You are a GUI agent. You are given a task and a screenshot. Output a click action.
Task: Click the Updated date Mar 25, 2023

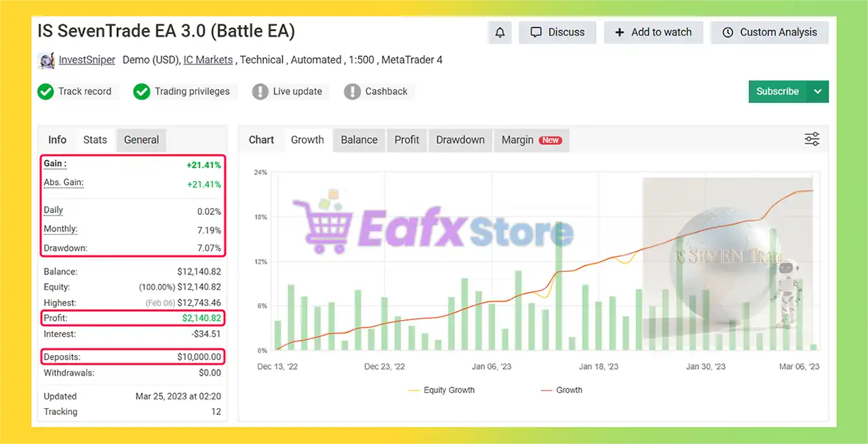tap(178, 397)
